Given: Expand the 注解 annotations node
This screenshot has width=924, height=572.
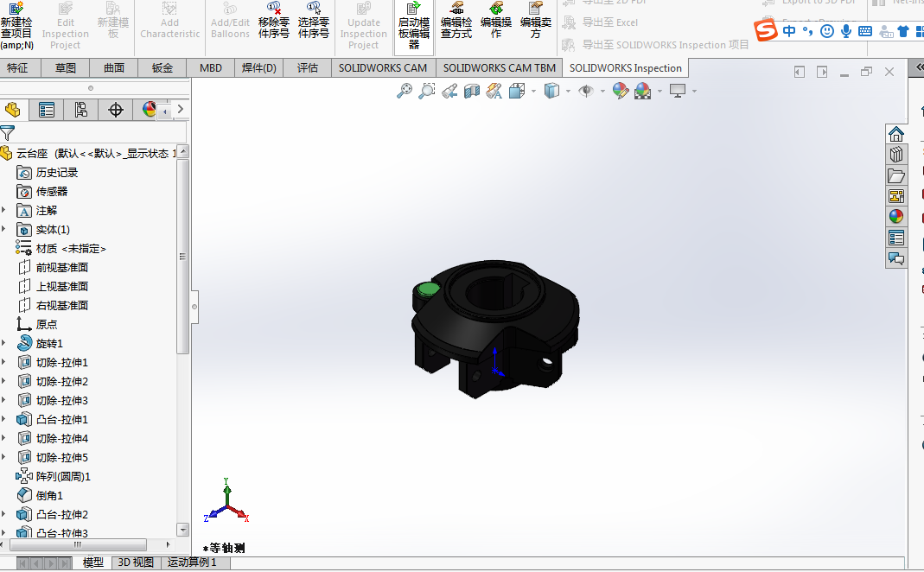Looking at the screenshot, I should point(4,210).
